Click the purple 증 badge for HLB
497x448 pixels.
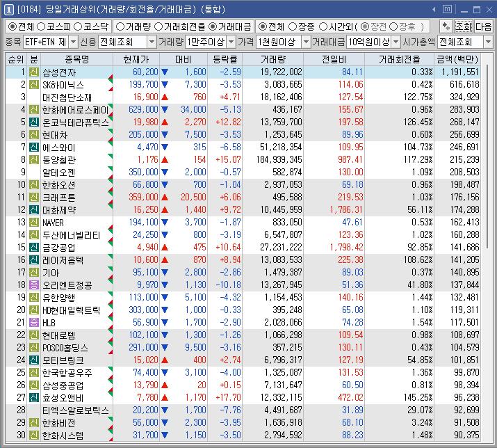coord(34,322)
